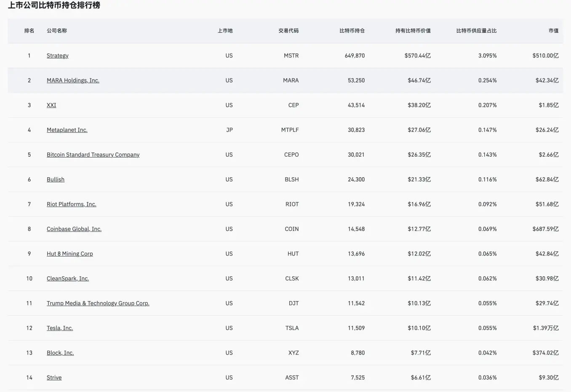Click the $12.02亿 bitcoin value cell

[419, 254]
